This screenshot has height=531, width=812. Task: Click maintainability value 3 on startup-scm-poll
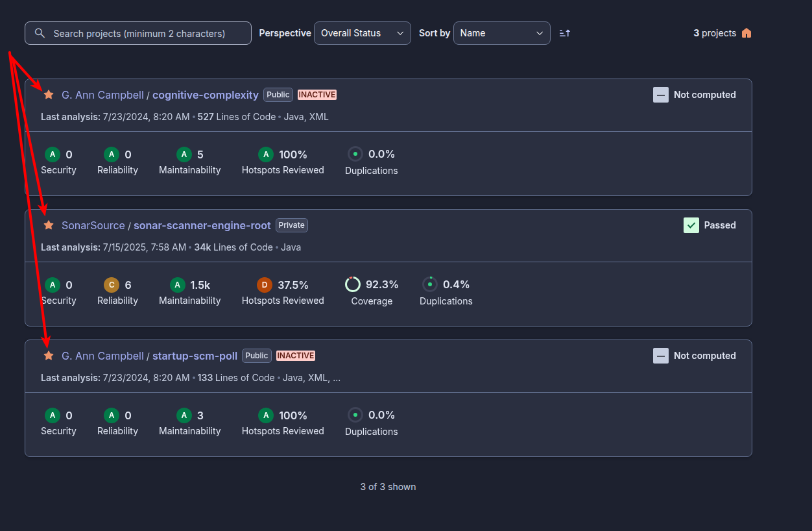(200, 415)
